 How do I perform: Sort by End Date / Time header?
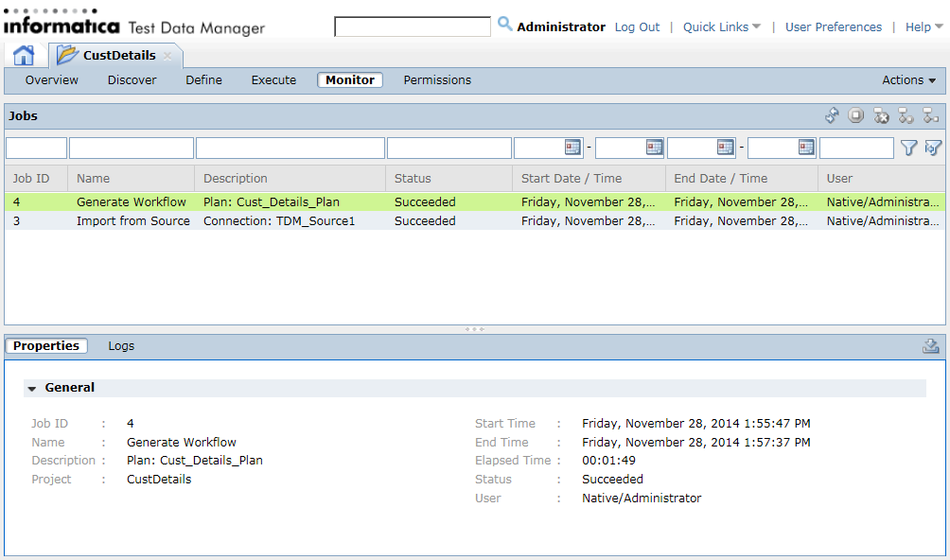(742, 179)
